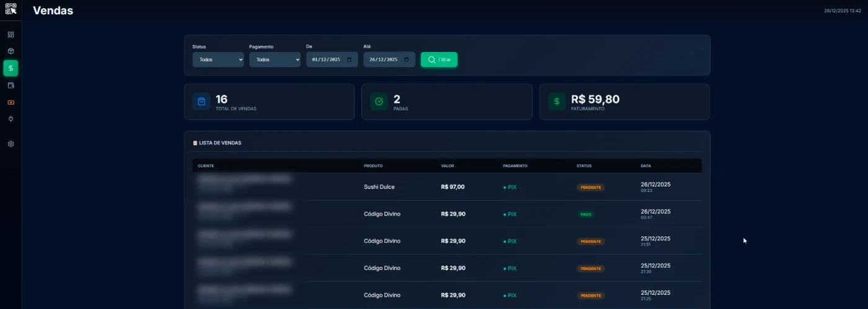The width and height of the screenshot is (868, 309).
Task: Click the PAGO status badge
Action: pyautogui.click(x=585, y=214)
